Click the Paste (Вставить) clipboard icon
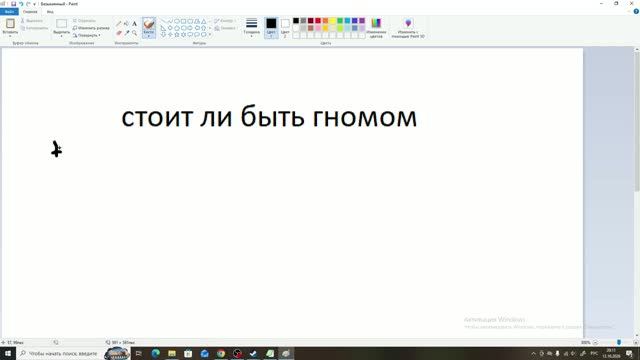Viewport: 640px width, 360px height. [10, 24]
